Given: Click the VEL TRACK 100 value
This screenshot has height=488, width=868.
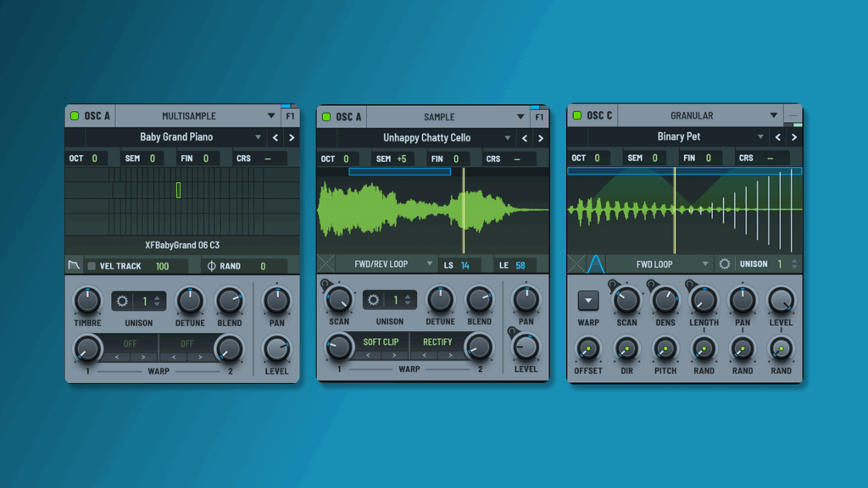Looking at the screenshot, I should pos(162,266).
